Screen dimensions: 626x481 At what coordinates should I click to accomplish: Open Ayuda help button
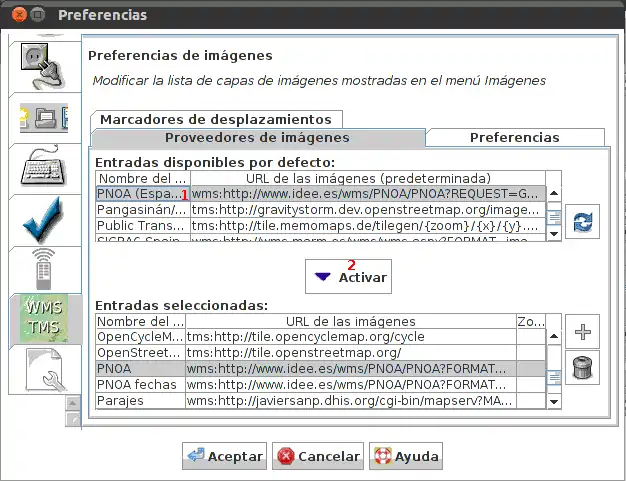click(406, 456)
